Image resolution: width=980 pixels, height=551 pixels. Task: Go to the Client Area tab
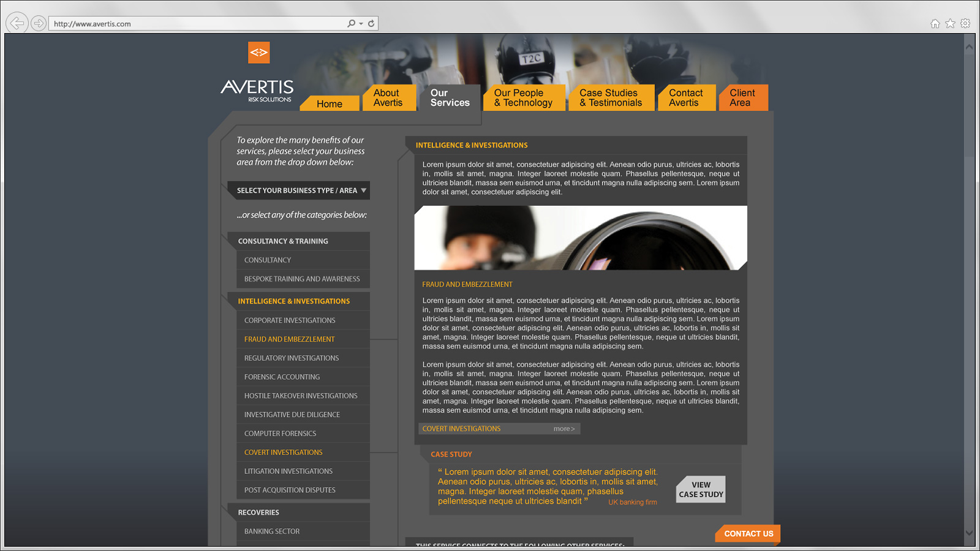coord(742,98)
